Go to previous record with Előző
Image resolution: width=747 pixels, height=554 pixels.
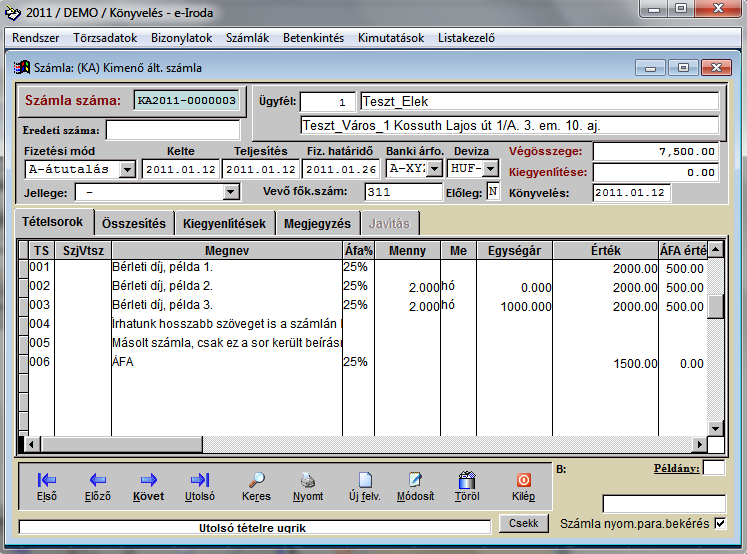[97, 480]
